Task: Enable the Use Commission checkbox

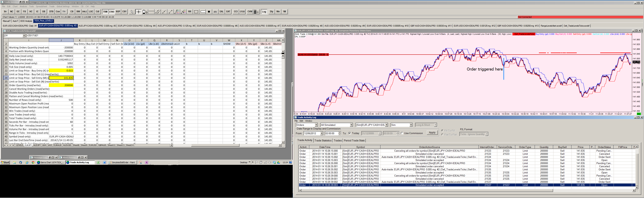Action: [x=402, y=133]
